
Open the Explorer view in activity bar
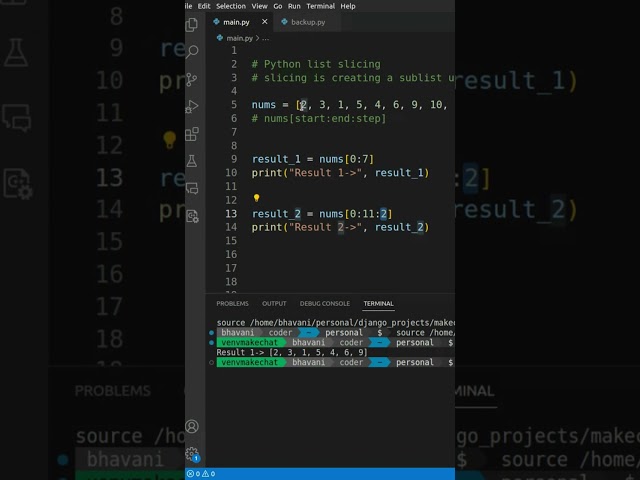pyautogui.click(x=192, y=25)
